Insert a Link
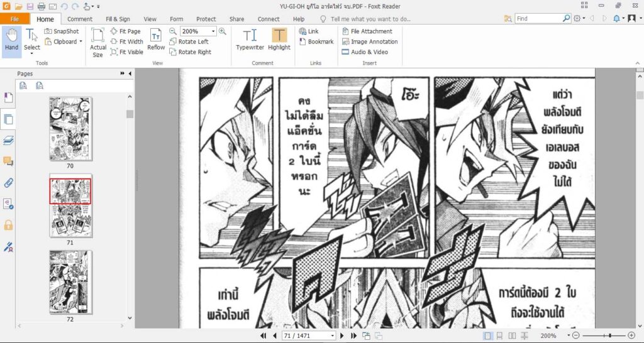Viewport: 644px width, 343px height. click(309, 31)
